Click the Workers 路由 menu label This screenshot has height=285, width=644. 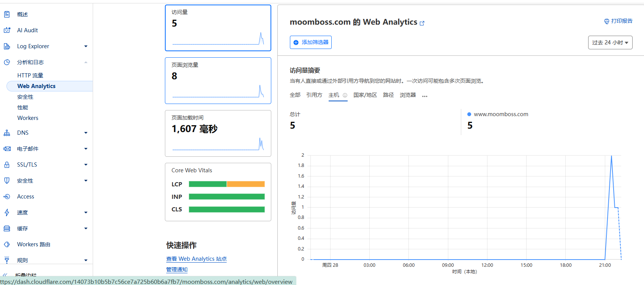tap(34, 244)
